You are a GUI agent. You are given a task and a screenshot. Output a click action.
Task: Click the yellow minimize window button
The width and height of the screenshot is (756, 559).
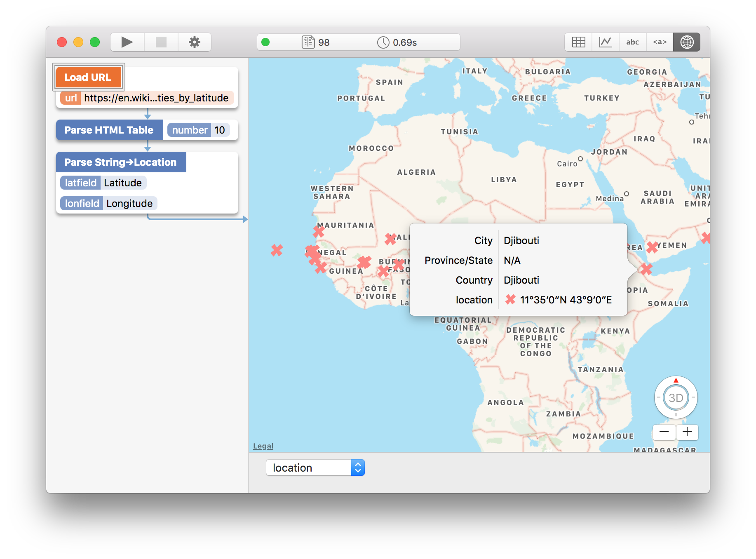(78, 42)
